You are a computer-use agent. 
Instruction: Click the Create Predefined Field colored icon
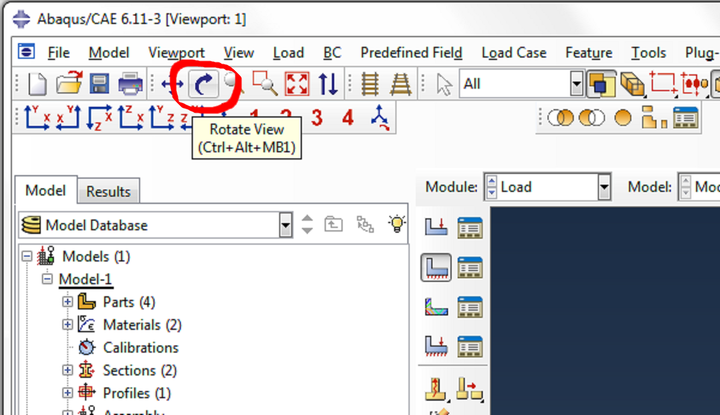(436, 307)
